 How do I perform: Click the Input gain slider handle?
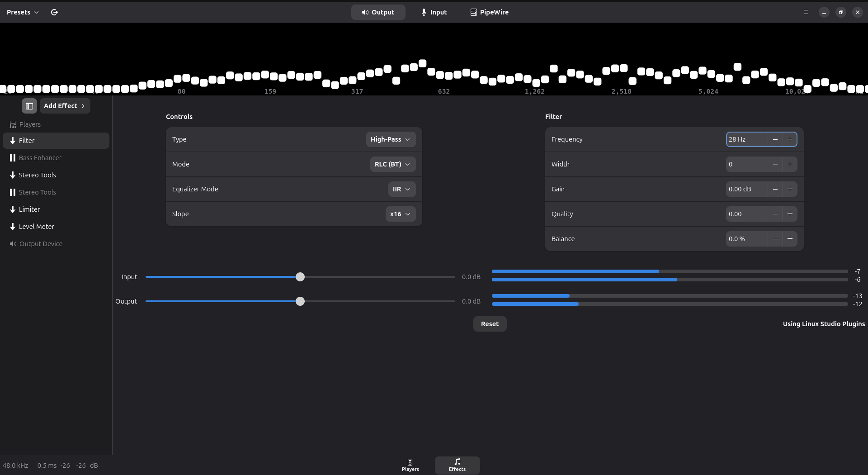(300, 277)
